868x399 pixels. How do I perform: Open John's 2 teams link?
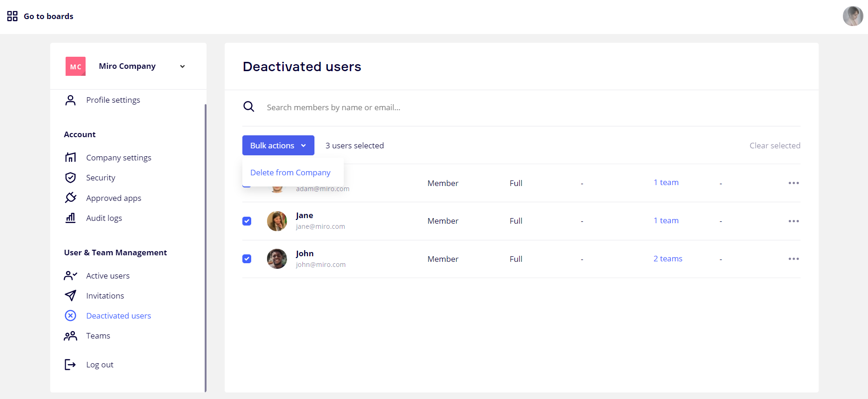point(668,259)
